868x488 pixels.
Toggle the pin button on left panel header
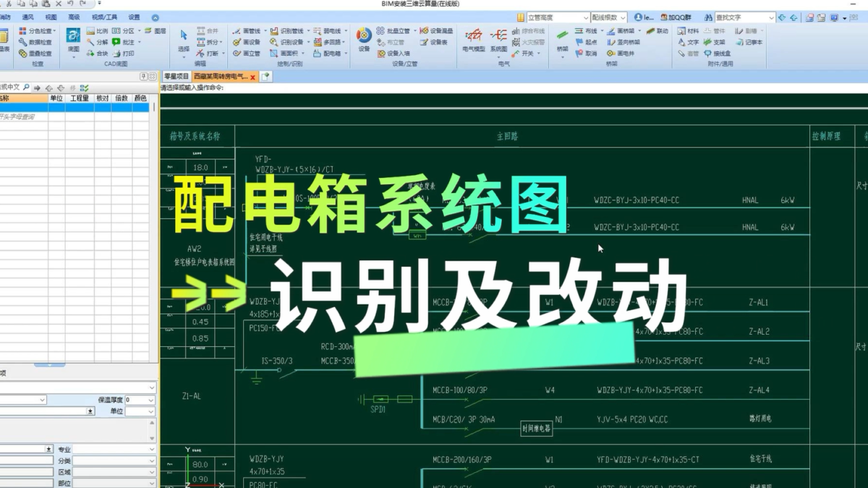(x=143, y=77)
